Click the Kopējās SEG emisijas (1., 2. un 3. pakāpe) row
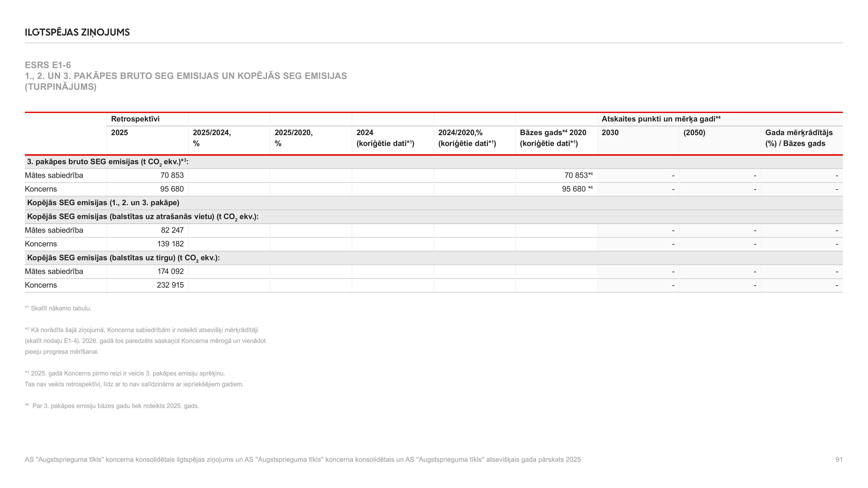This screenshot has height=488, width=868. click(434, 203)
